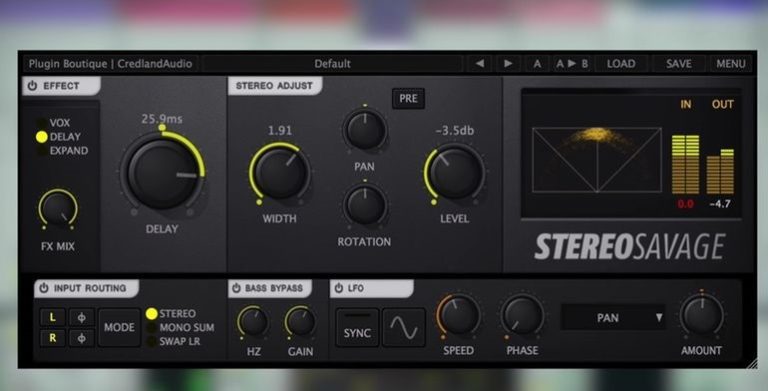Choose MONO SUM input routing
The width and height of the screenshot is (768, 391).
coord(180,327)
